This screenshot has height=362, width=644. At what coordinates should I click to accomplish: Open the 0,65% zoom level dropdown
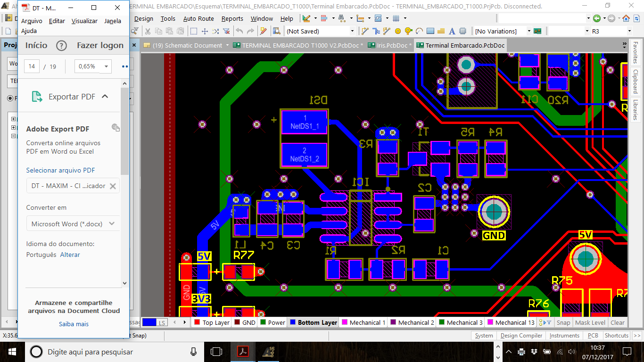pos(93,66)
